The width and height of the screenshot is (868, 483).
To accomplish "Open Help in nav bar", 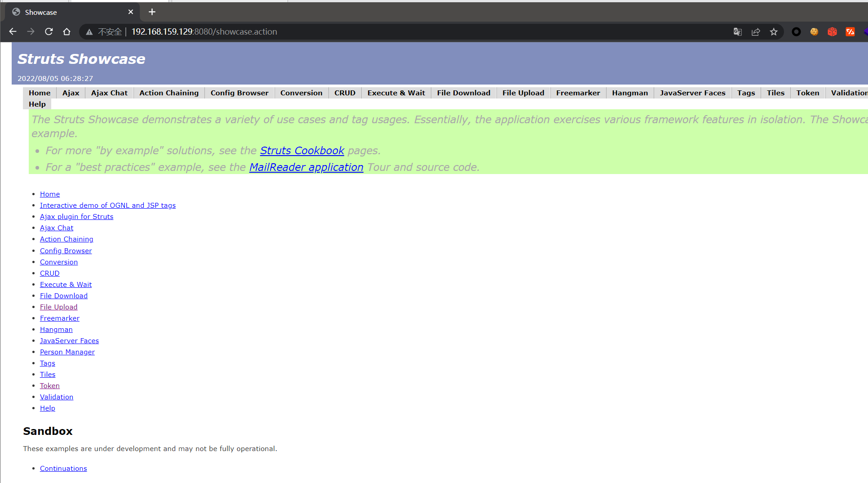I will point(37,104).
